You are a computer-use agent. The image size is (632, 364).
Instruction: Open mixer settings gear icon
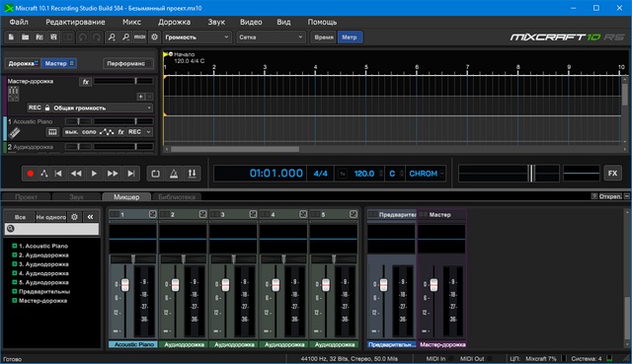click(x=75, y=217)
